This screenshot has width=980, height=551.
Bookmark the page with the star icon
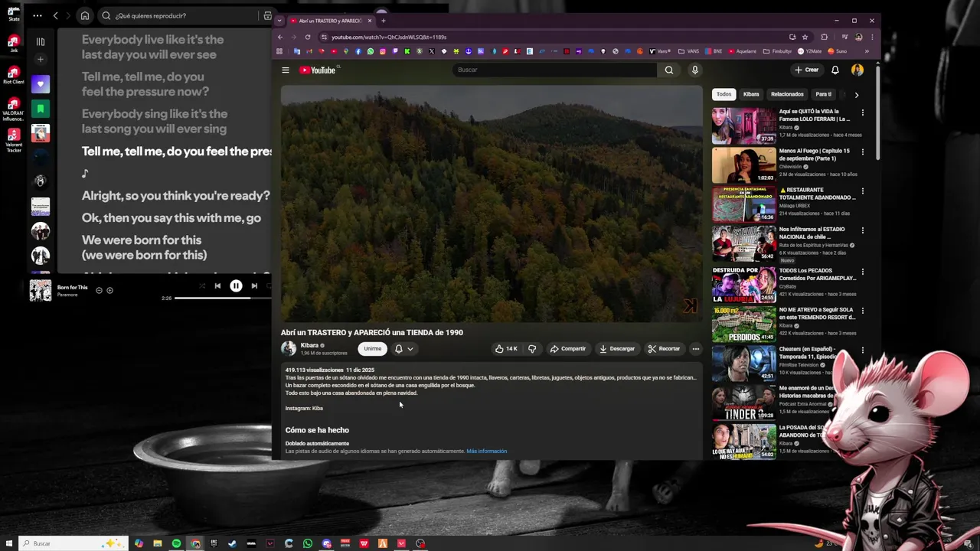(x=805, y=37)
